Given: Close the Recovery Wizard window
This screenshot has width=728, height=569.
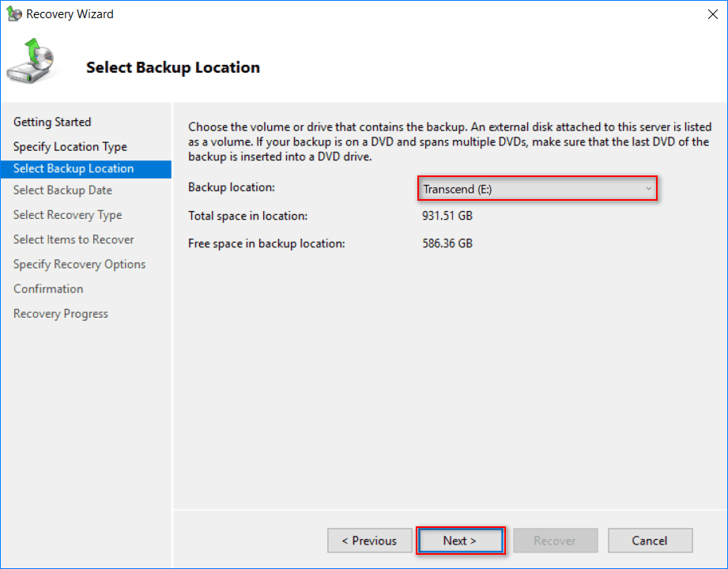Looking at the screenshot, I should (x=706, y=14).
